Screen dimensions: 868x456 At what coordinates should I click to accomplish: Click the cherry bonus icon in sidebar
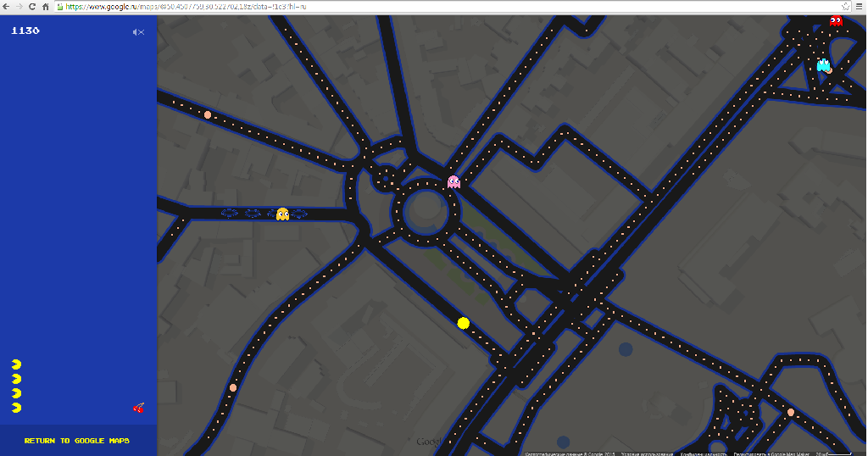(139, 409)
